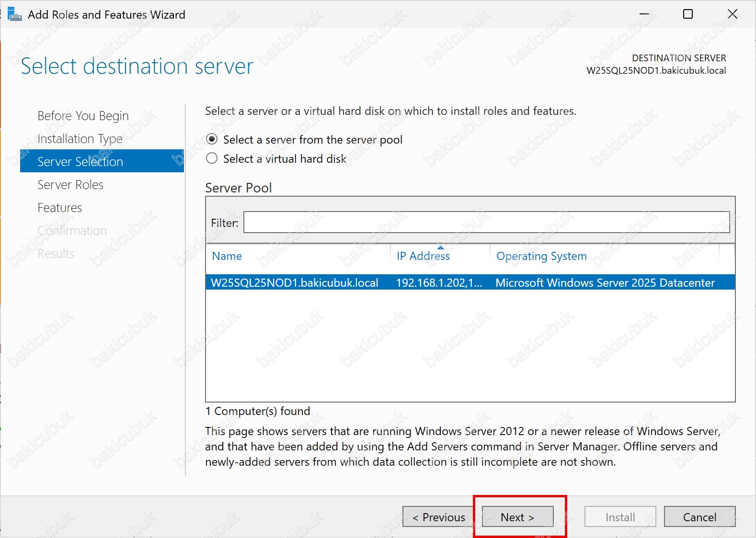This screenshot has height=538, width=756.
Task: Click inside the Filter text box
Action: [486, 223]
